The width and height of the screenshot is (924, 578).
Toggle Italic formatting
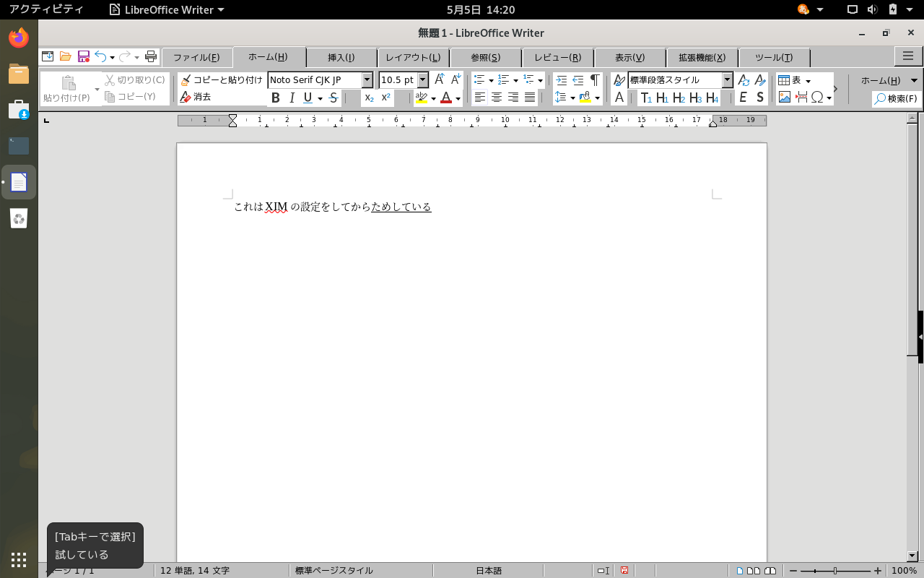[x=292, y=98]
